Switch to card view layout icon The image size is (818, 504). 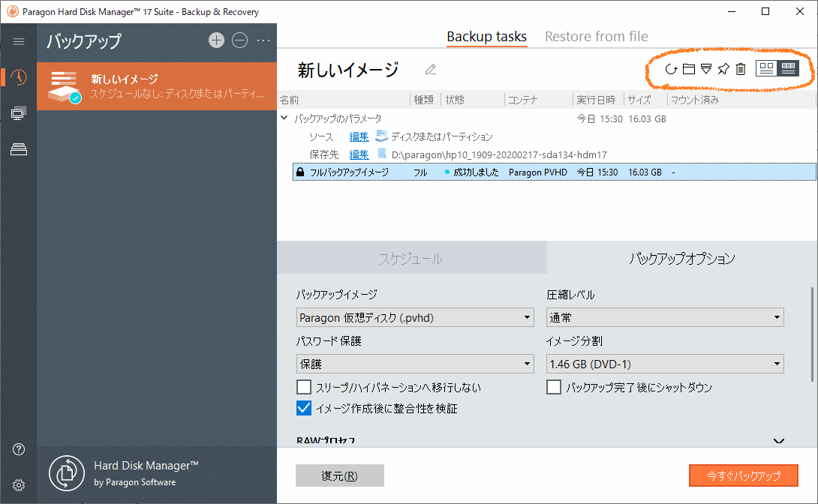click(765, 68)
